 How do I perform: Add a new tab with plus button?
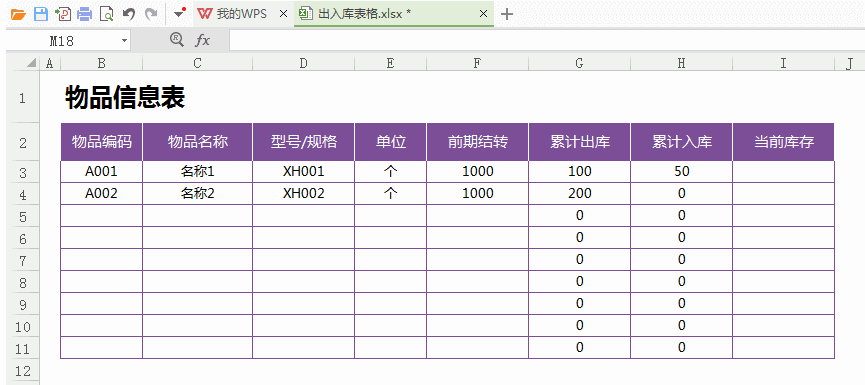(x=506, y=14)
